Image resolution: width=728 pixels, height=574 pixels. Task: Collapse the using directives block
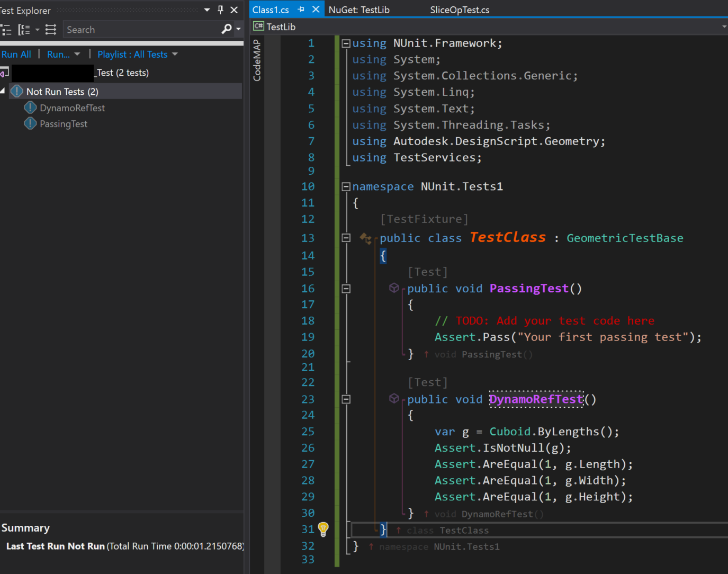346,43
